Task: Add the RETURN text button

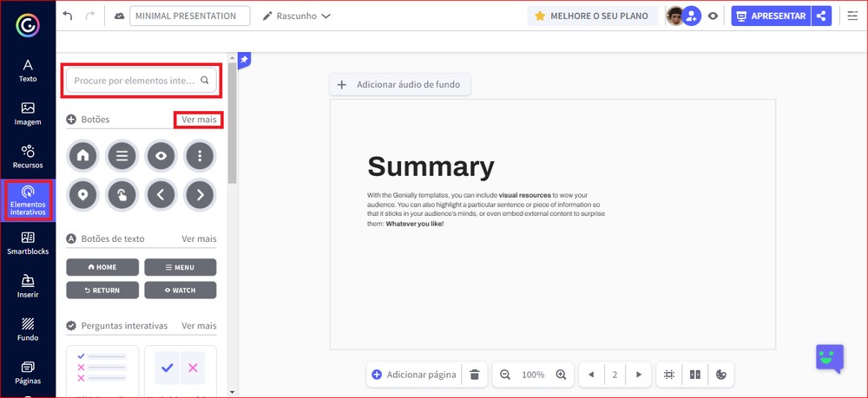Action: tap(102, 290)
